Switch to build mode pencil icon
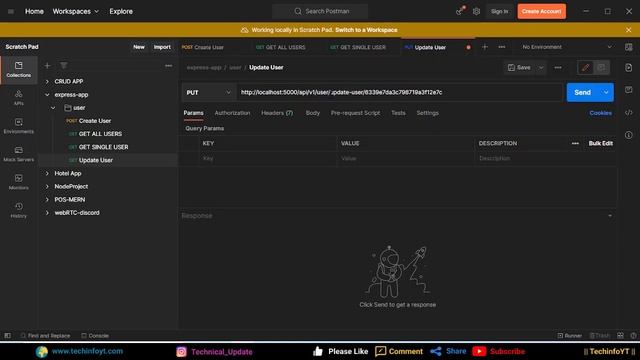This screenshot has height=360, width=640. (585, 67)
